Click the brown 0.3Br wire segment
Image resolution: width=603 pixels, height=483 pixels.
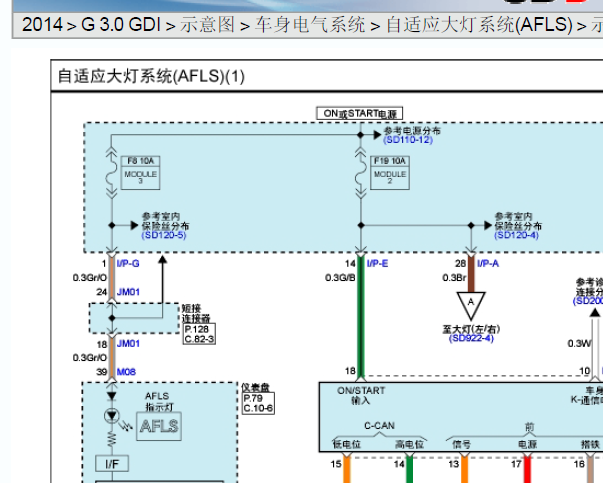coord(471,274)
